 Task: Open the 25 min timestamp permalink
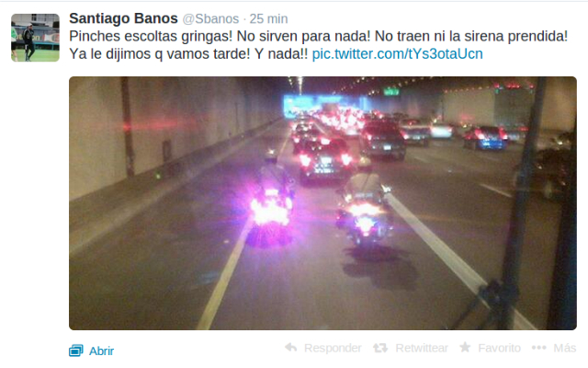click(268, 18)
